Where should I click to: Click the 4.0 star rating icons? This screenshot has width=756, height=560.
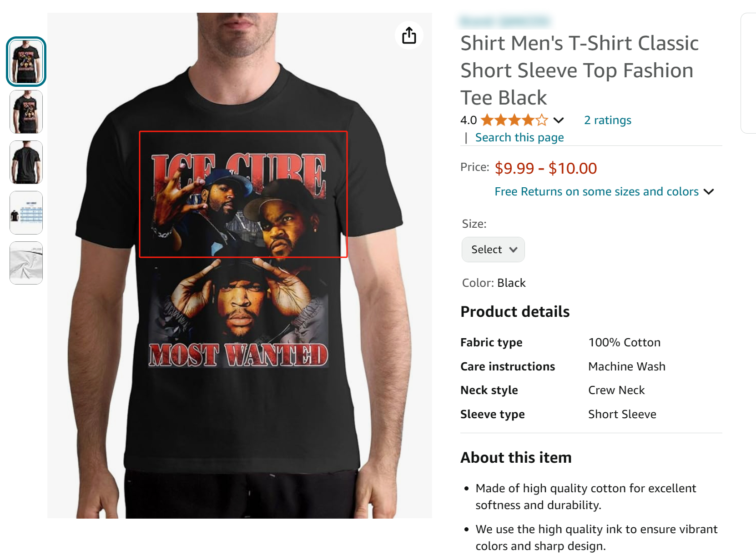[514, 120]
